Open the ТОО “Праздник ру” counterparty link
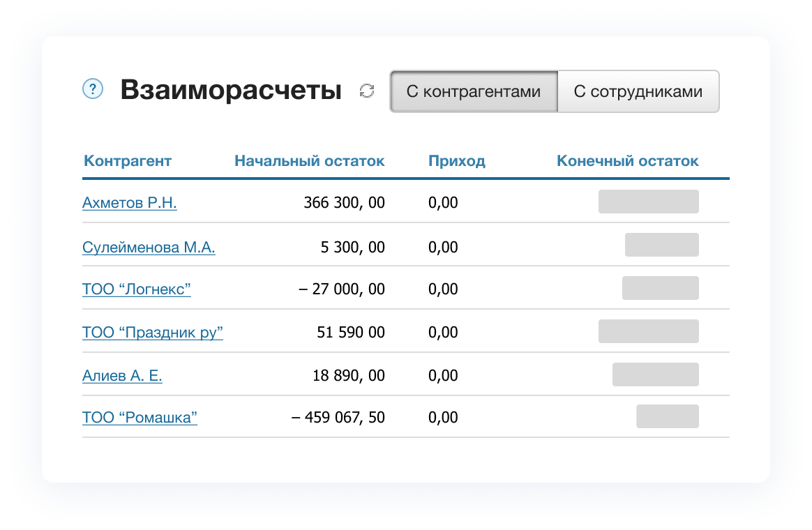The image size is (812, 530). [153, 332]
